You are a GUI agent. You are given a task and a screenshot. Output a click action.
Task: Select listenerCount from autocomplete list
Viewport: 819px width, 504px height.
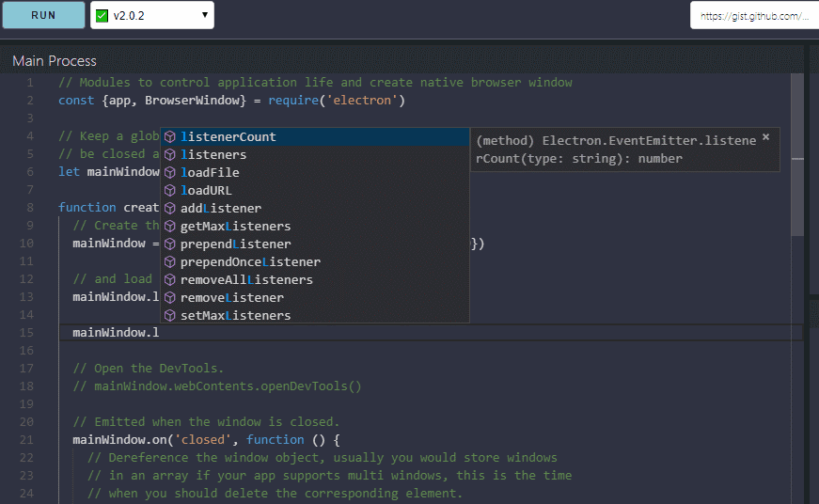pos(228,137)
